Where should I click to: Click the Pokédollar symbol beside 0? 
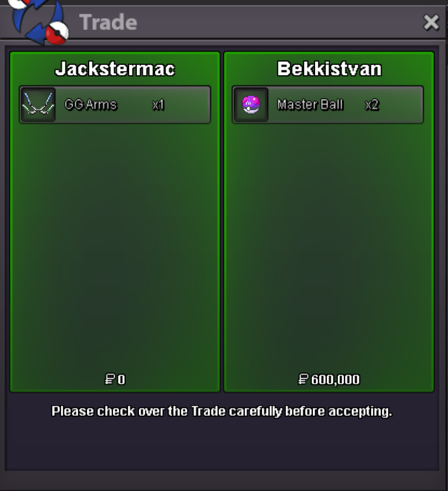[x=110, y=379]
